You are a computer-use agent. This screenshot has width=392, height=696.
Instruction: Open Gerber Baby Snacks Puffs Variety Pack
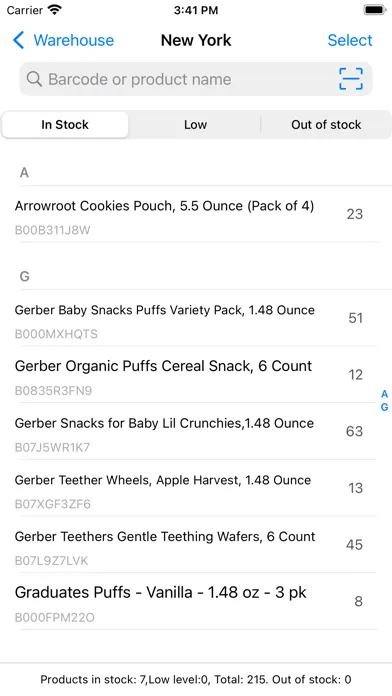click(x=196, y=318)
